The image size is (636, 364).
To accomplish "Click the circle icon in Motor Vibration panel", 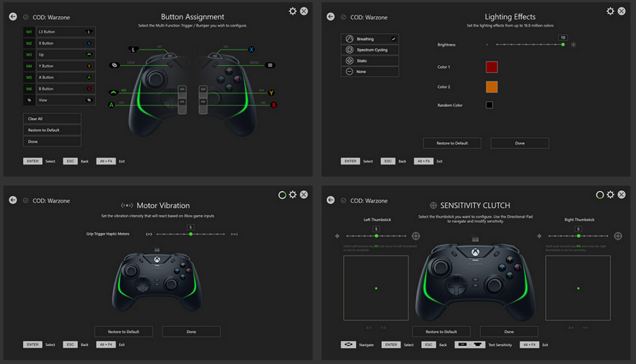I will [282, 195].
